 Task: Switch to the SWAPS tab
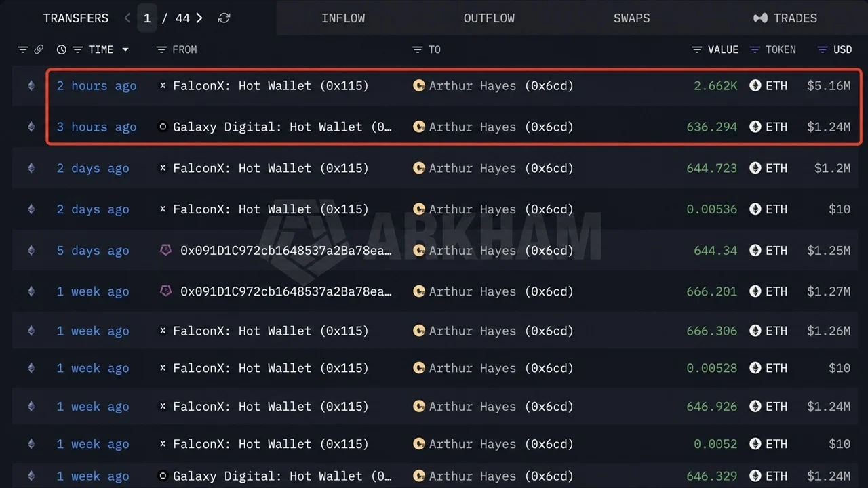coord(631,18)
